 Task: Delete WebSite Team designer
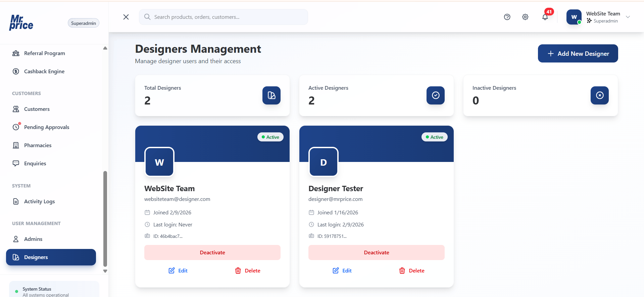[x=248, y=270]
